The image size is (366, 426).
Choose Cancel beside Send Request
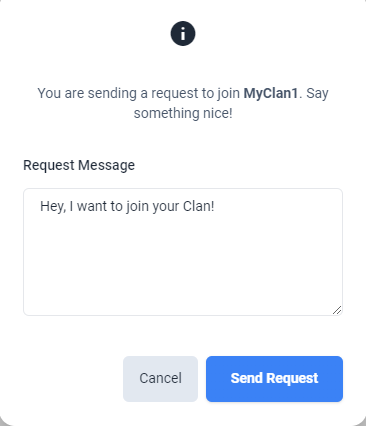point(160,379)
